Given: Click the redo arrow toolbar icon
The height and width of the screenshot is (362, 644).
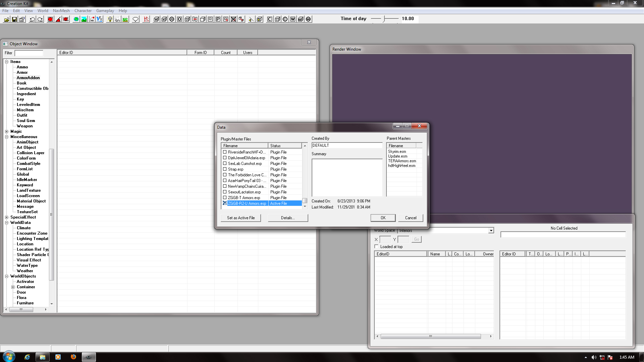Looking at the screenshot, I should (40, 19).
